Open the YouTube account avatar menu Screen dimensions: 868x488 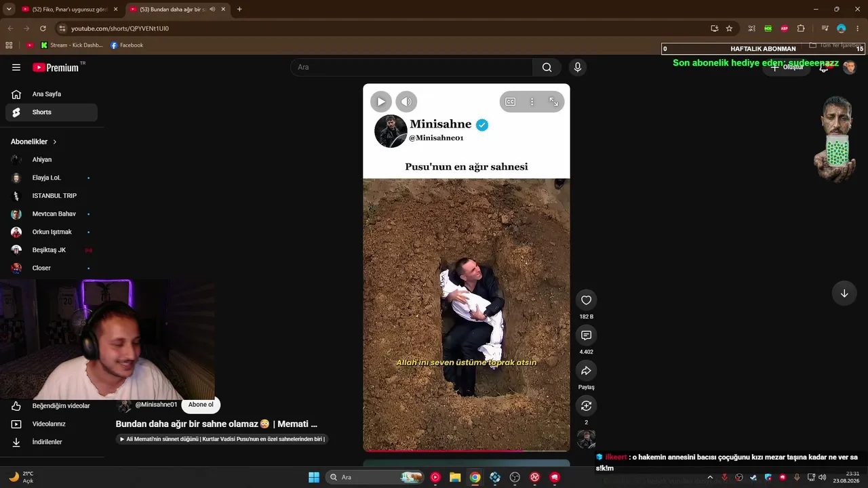(x=850, y=67)
